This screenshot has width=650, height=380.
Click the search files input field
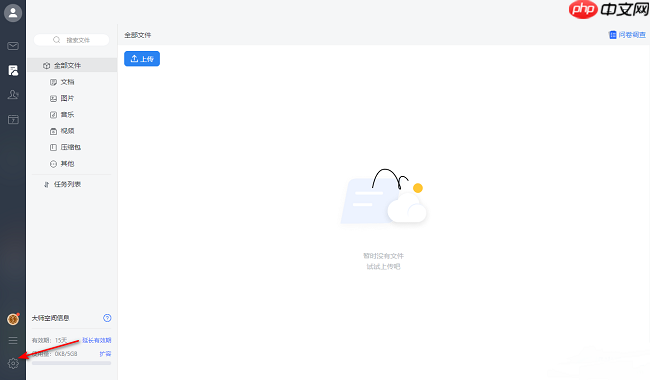coord(71,40)
